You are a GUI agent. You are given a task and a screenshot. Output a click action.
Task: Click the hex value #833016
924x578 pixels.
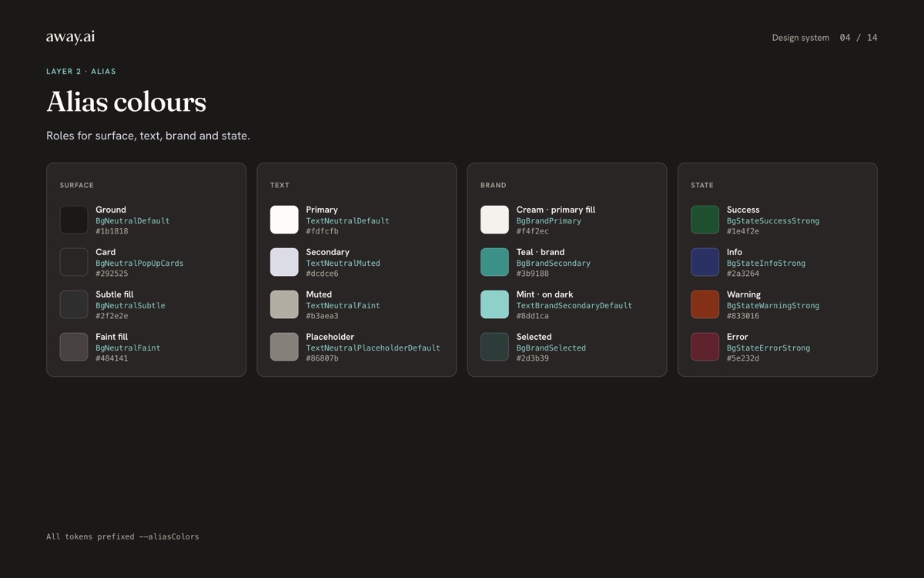point(743,316)
